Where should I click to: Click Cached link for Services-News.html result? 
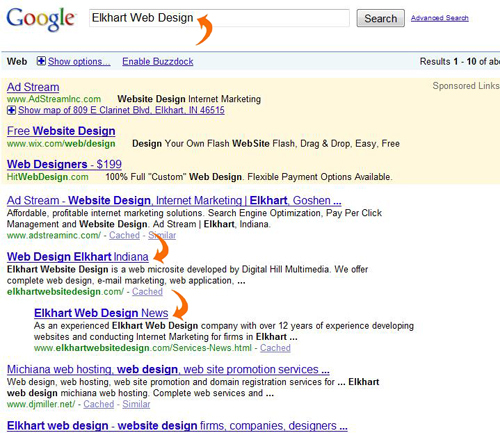(x=275, y=348)
